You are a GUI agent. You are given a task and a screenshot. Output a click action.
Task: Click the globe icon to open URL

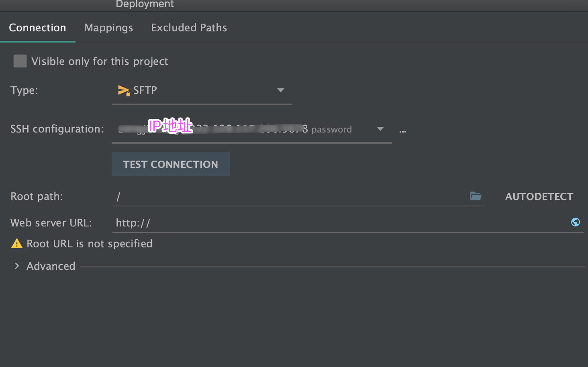click(x=576, y=222)
